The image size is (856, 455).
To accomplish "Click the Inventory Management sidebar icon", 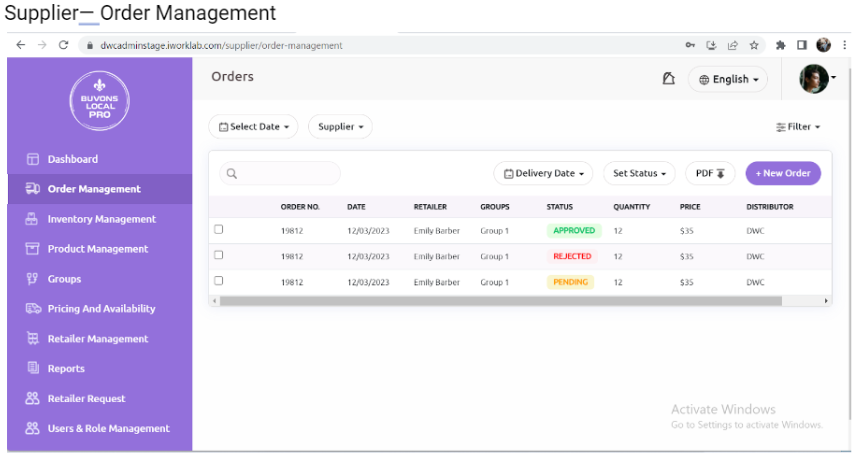I will 32,219.
